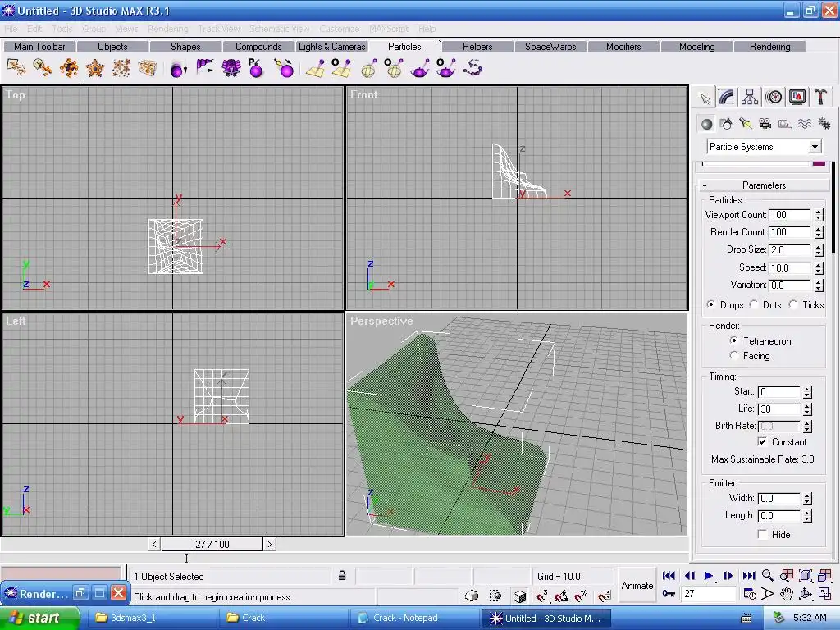Switch to the Shapes tab
Screen dimensions: 840x630
pyautogui.click(x=185, y=47)
